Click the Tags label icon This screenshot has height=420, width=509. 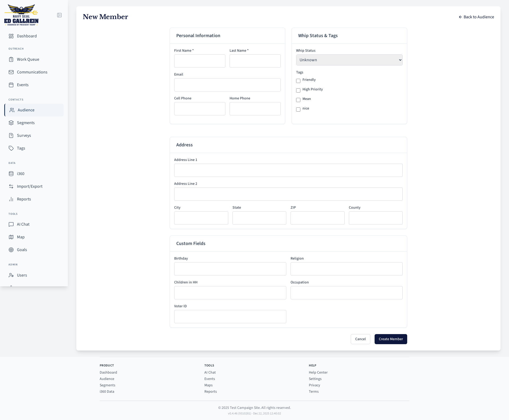(11, 148)
